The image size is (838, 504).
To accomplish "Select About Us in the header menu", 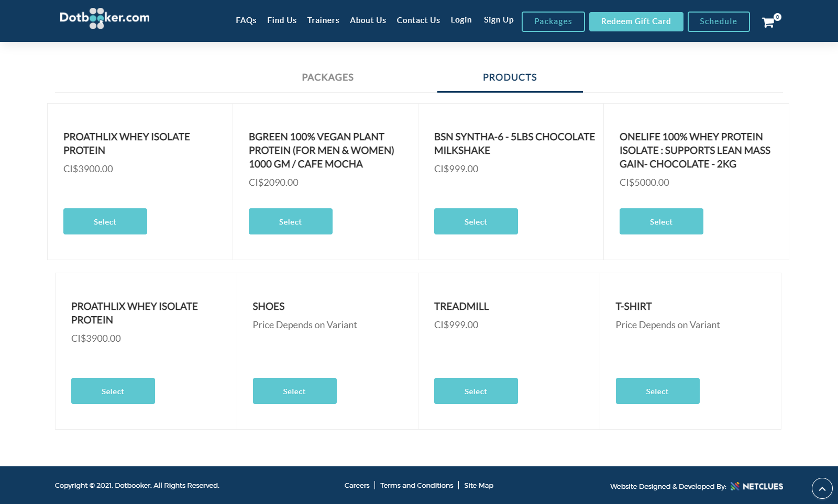I will (x=368, y=20).
